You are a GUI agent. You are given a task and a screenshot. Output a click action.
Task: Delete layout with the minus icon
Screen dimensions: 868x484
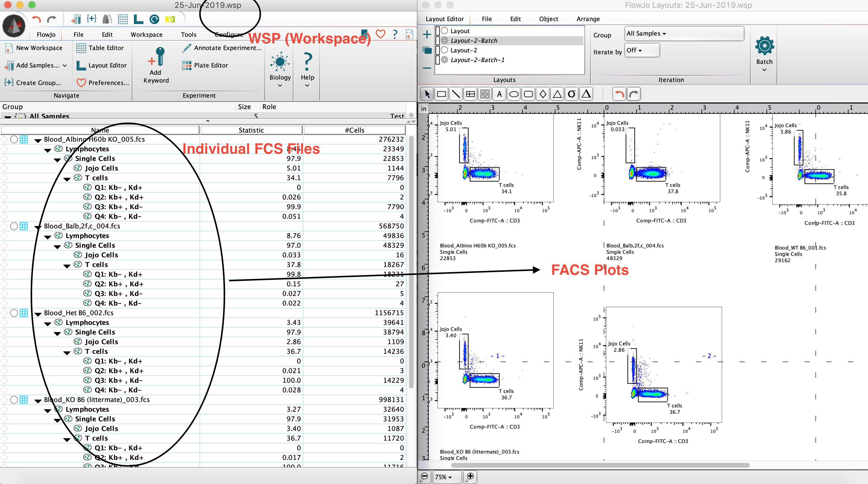tap(426, 68)
